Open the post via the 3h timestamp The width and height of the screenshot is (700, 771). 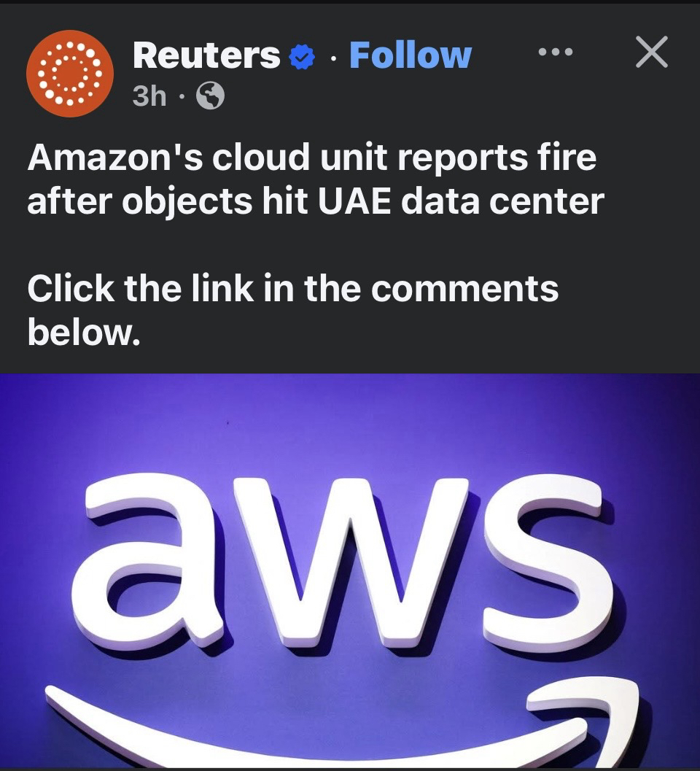(149, 96)
